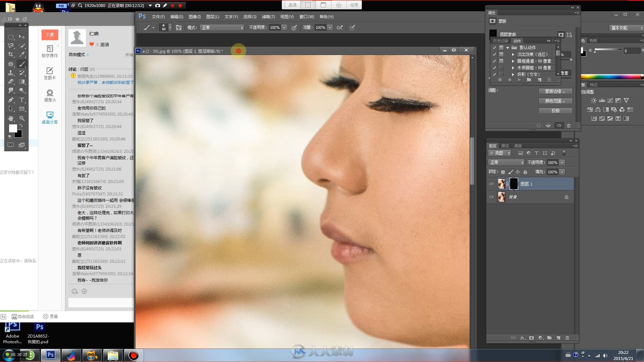Collapse the 默认动作 action set

click(x=508, y=48)
